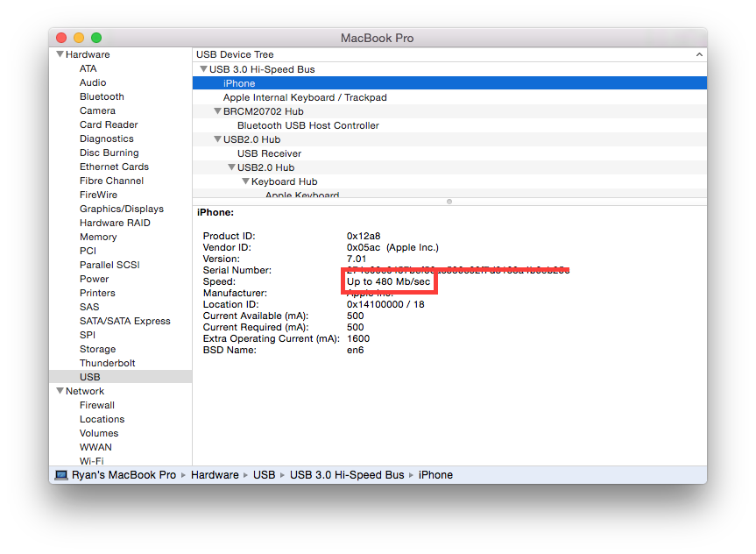Screen dimensions: 756x554
Task: Click the Extra Operating Current value 1600
Action: [358, 338]
